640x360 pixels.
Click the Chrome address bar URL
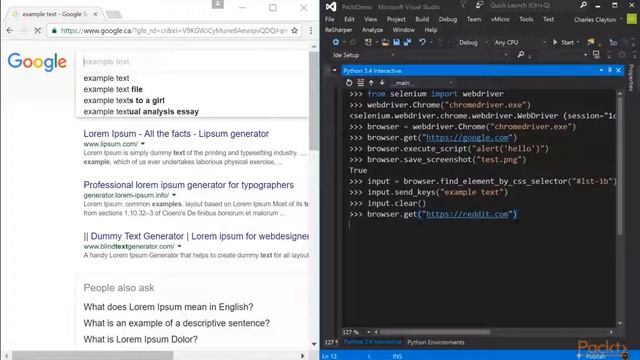(x=174, y=30)
